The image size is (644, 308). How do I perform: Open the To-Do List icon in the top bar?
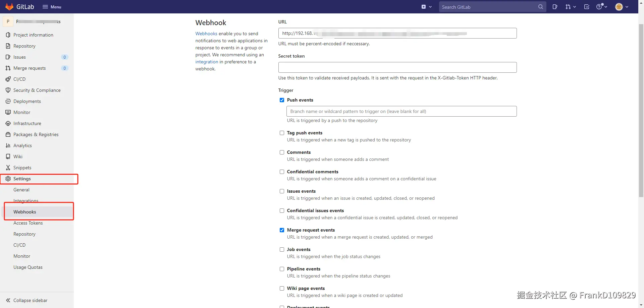pos(587,7)
